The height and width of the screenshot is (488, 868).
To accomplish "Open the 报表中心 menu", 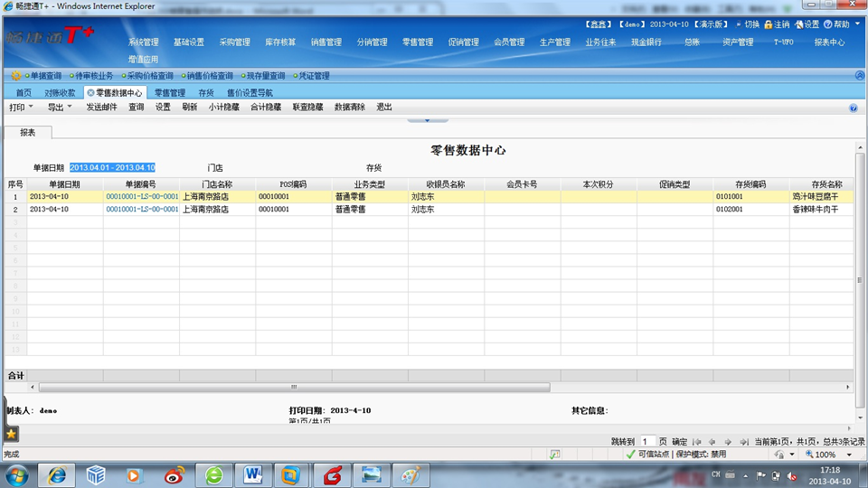I will (x=829, y=42).
